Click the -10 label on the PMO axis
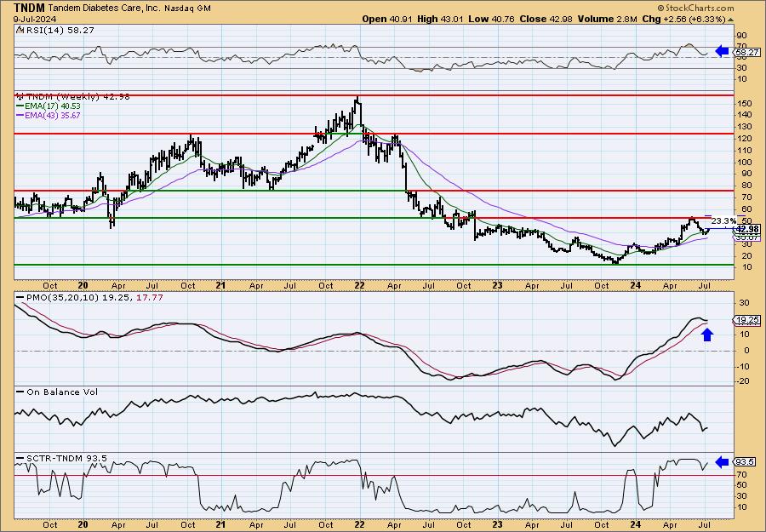766x532 pixels. click(x=741, y=366)
